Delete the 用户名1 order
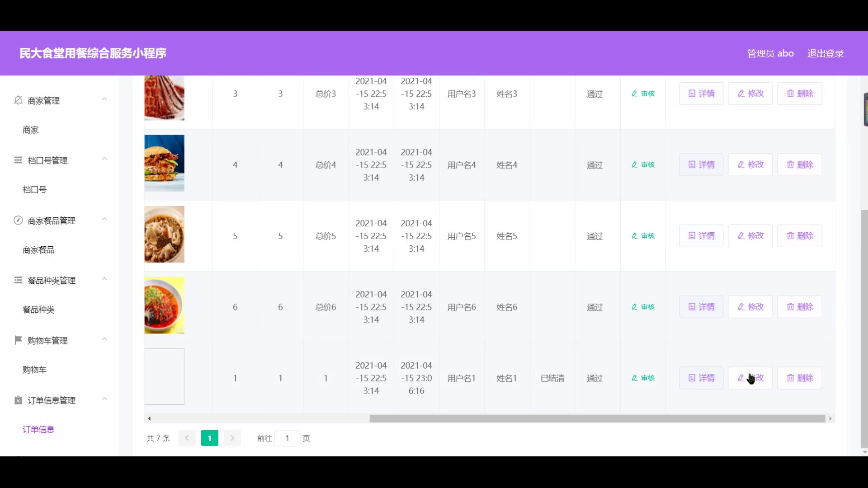This screenshot has height=488, width=868. pyautogui.click(x=800, y=378)
